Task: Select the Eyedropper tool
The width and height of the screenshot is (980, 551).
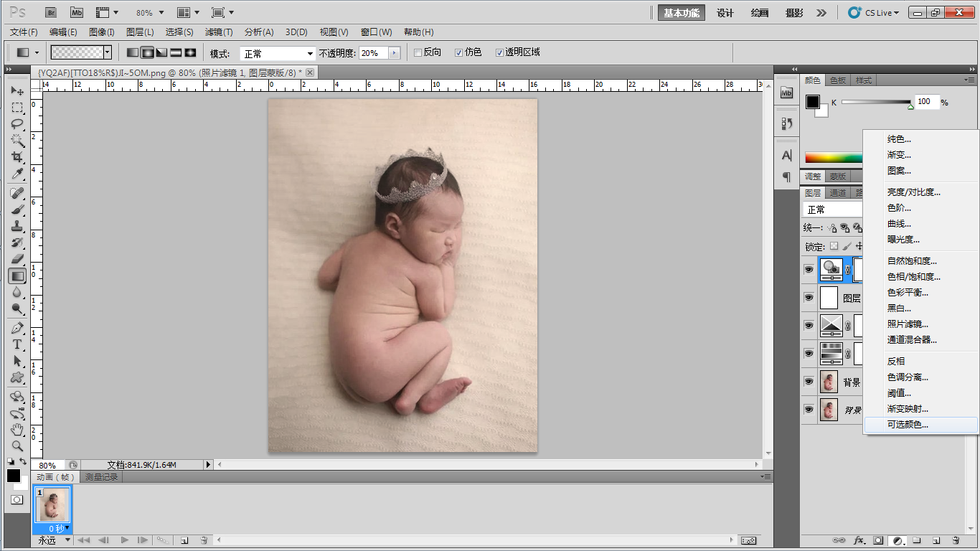Action: (x=17, y=174)
